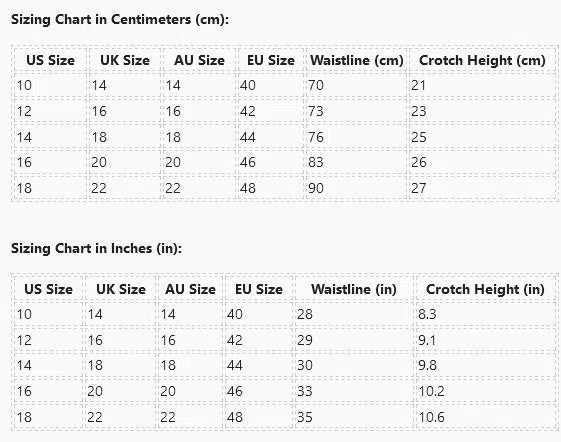The image size is (561, 442).
Task: Select waistline cell showing 73
Action: coord(357,111)
